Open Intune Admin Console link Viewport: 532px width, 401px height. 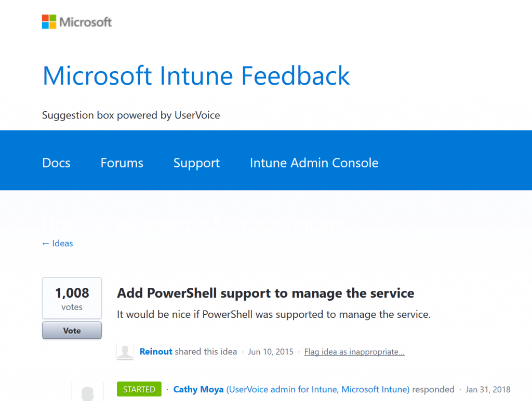click(x=314, y=163)
